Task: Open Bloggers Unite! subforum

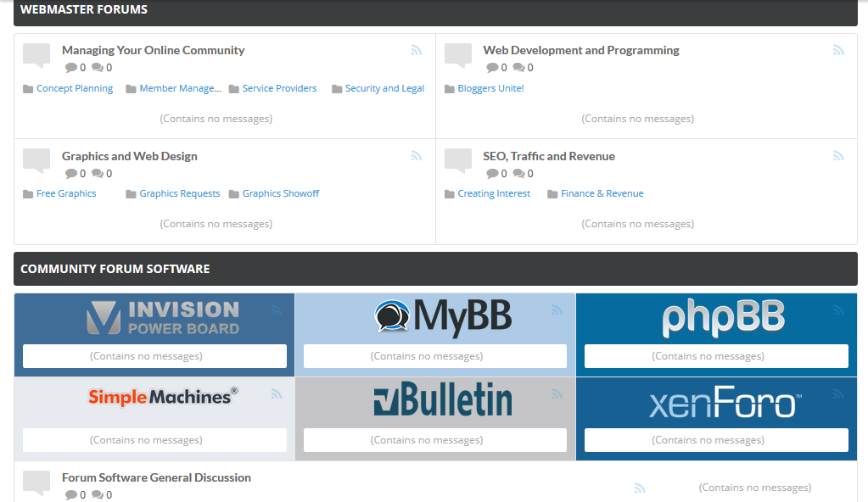Action: pyautogui.click(x=490, y=88)
